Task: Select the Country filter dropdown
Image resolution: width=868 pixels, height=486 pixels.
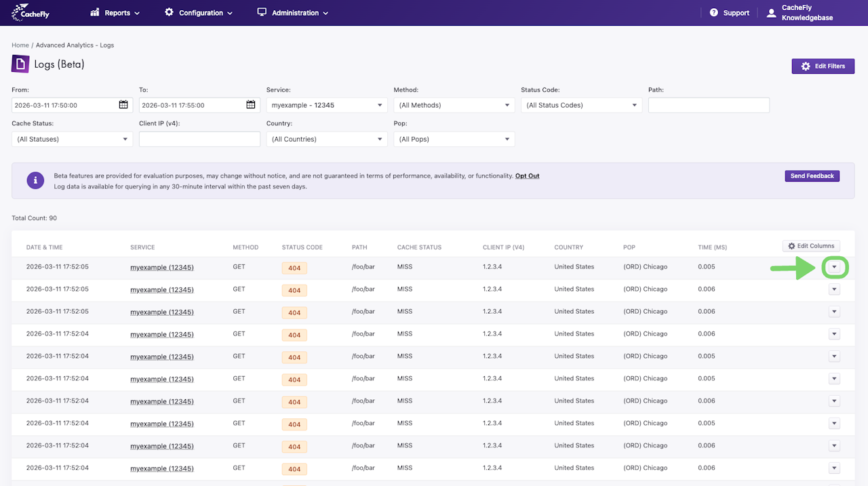Action: (327, 139)
